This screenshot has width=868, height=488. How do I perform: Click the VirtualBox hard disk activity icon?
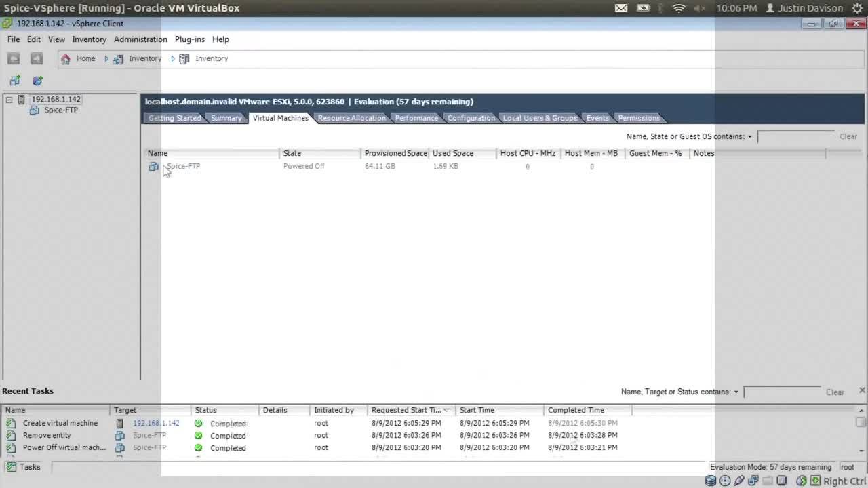pyautogui.click(x=711, y=481)
